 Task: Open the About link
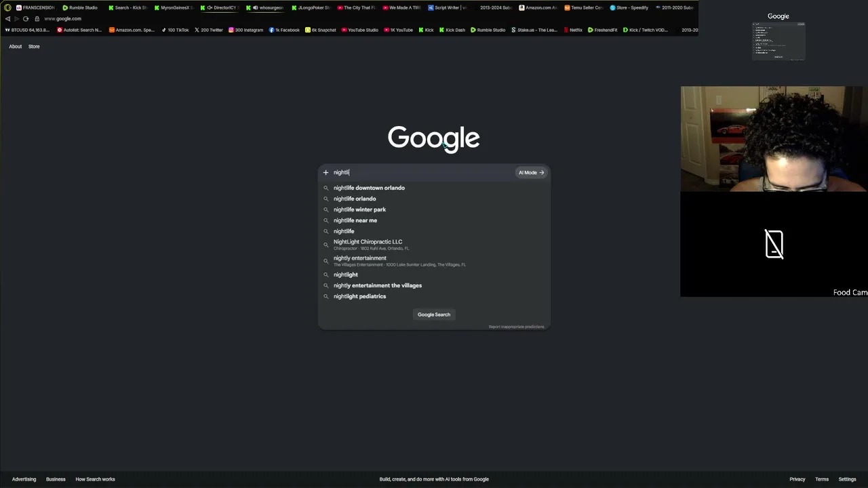[x=16, y=47]
